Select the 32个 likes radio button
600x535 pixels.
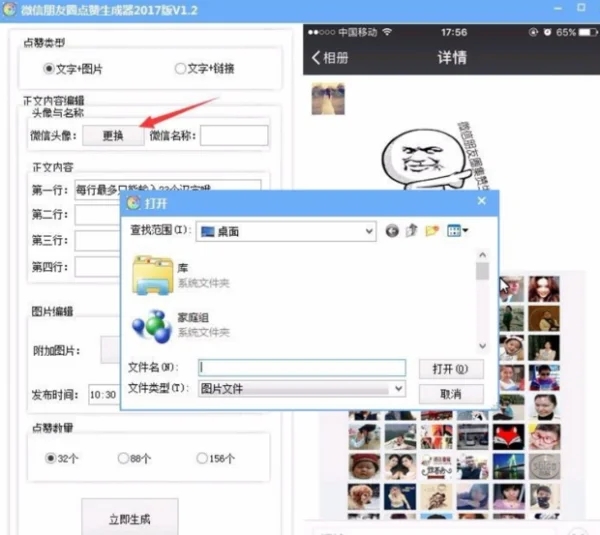50,458
